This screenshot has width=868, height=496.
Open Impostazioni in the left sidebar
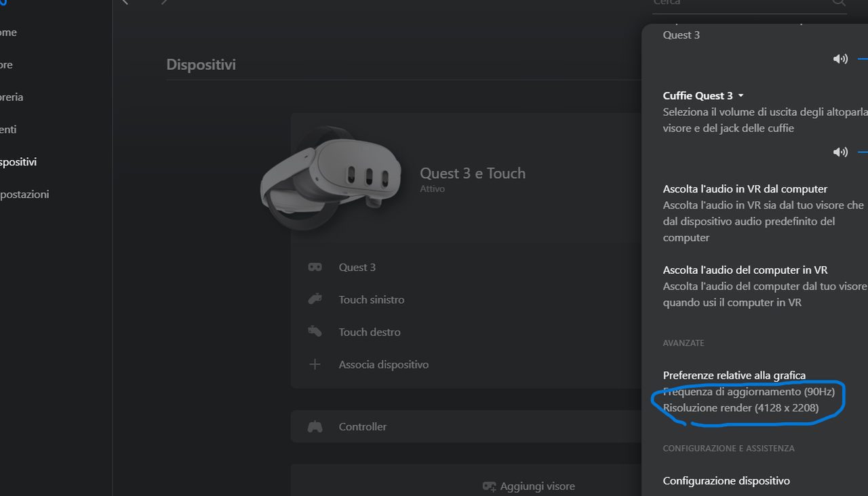click(x=24, y=194)
